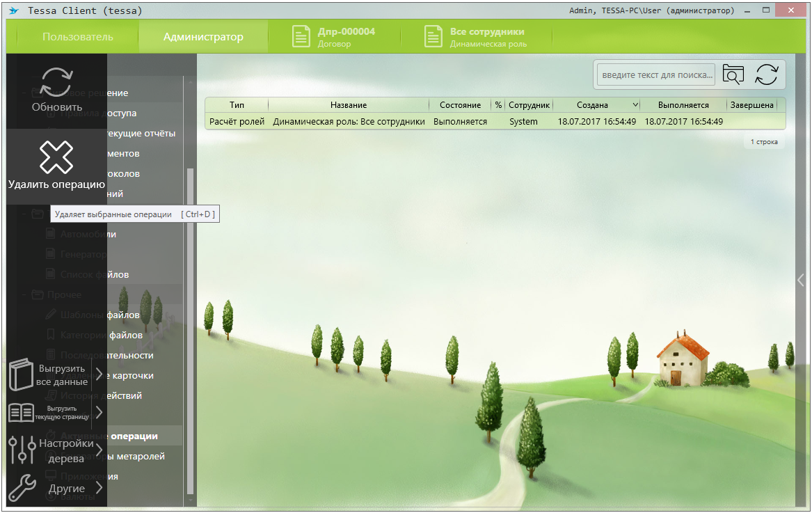The width and height of the screenshot is (812, 513).
Task: Select the Выгрузить все данные book icon
Action: 21,374
